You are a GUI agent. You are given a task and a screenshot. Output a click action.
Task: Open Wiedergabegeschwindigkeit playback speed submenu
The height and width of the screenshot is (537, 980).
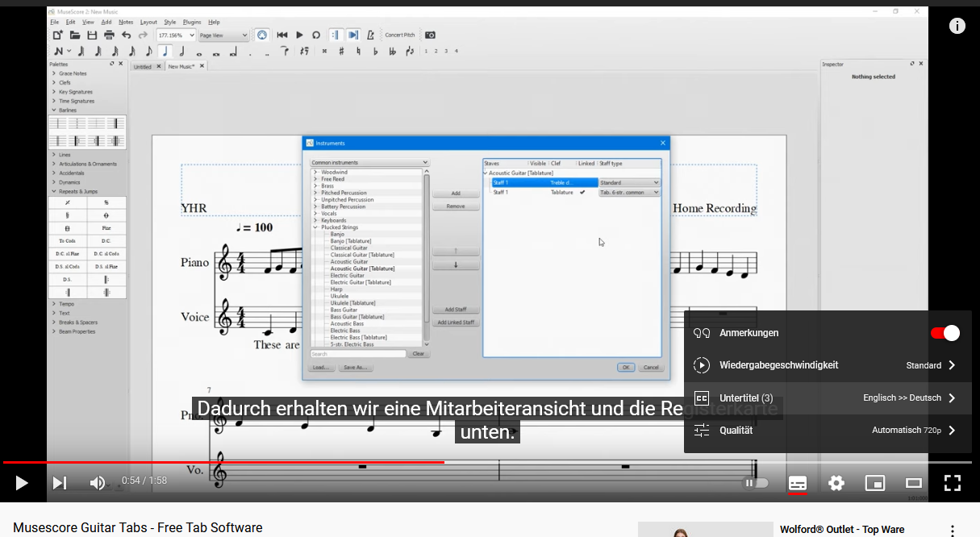828,365
